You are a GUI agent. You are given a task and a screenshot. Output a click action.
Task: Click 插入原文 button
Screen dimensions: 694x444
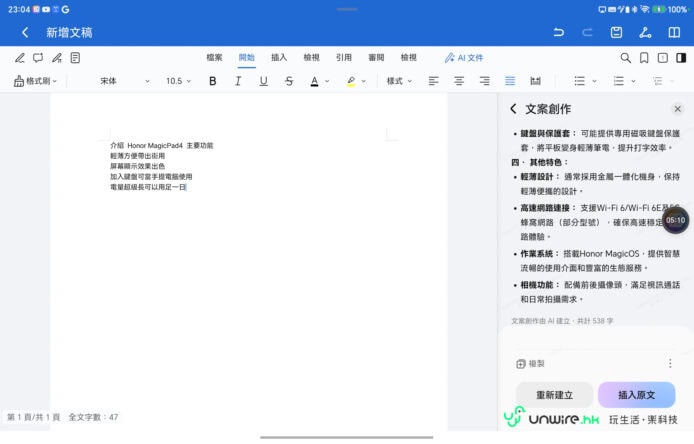636,395
